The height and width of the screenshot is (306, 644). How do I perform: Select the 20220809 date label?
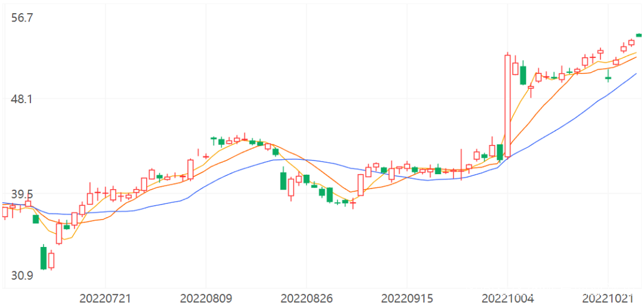pos(206,298)
